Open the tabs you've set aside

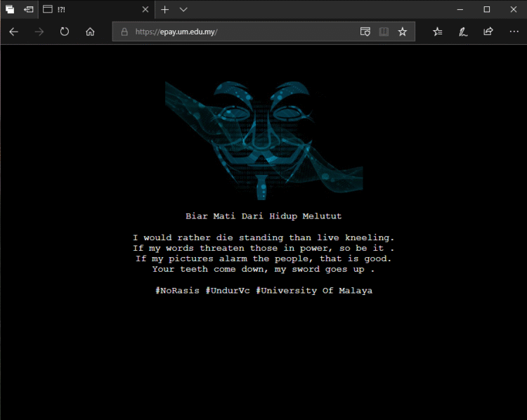coord(10,9)
